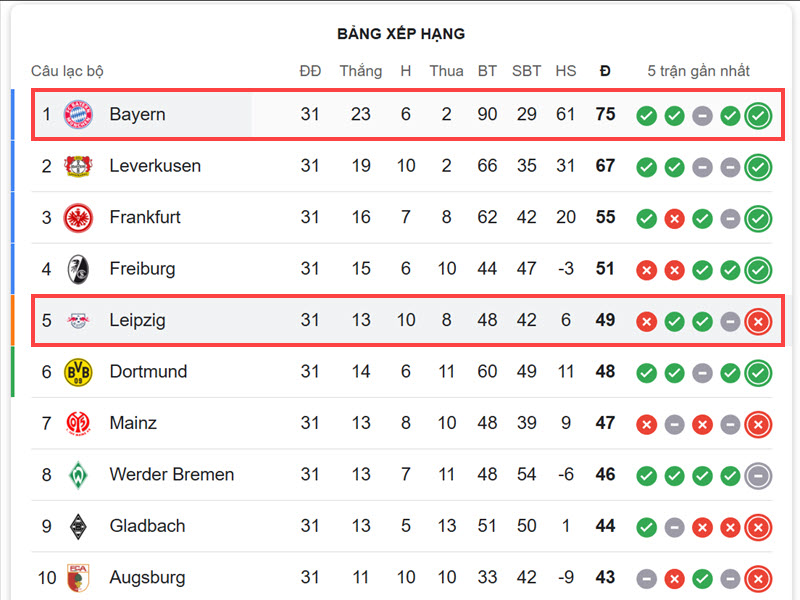Click the Bayern Munich club crest

pos(78,114)
